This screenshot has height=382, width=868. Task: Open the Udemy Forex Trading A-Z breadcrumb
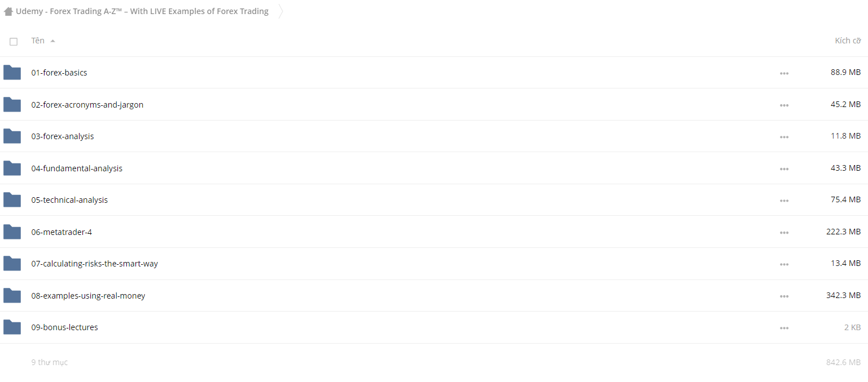142,11
